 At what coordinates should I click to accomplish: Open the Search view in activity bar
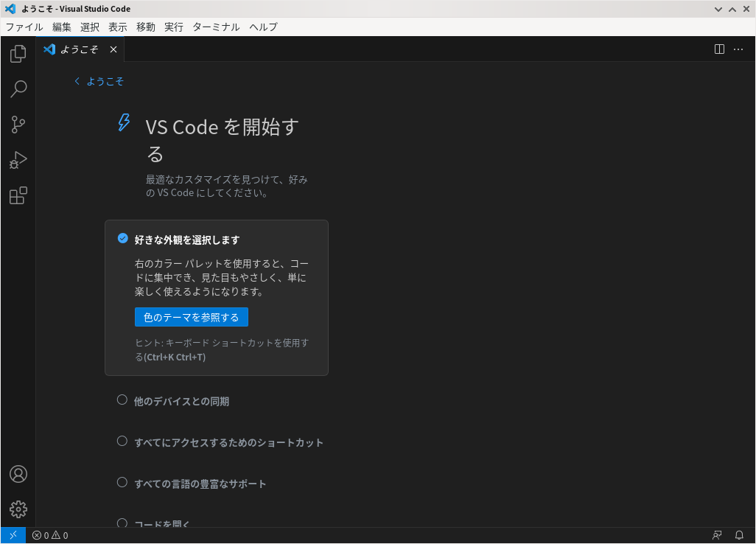pyautogui.click(x=18, y=88)
